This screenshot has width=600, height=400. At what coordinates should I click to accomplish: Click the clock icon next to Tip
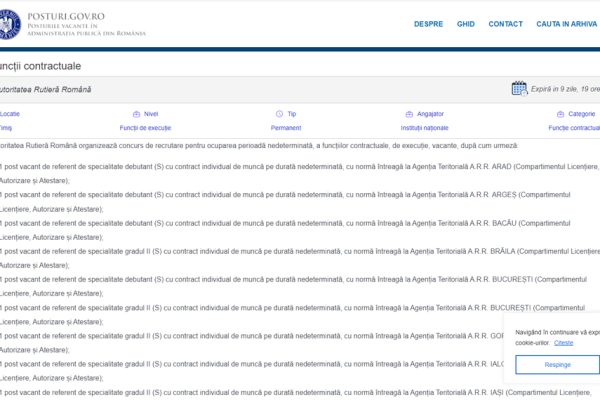click(279, 114)
